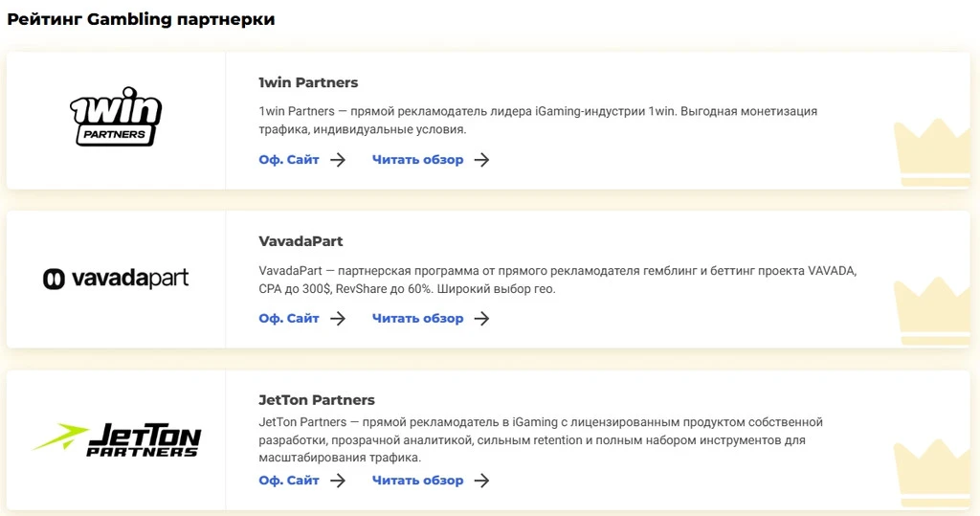Click the VavadaPart card title

pos(301,241)
